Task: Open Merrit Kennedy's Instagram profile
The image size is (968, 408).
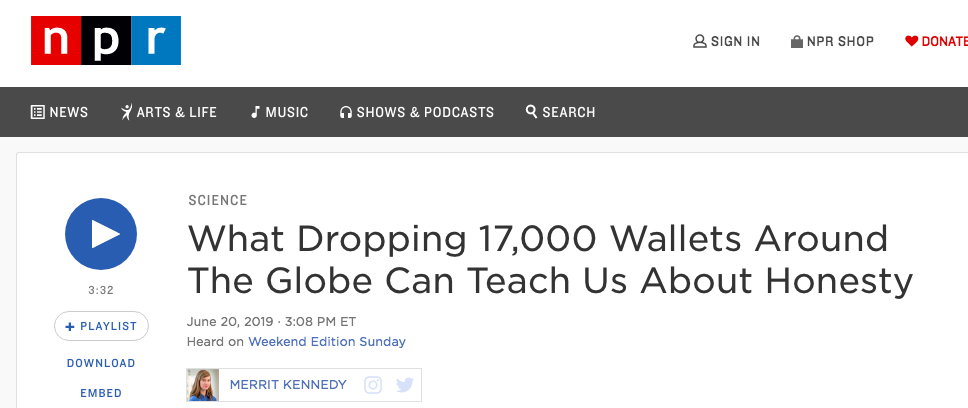Action: point(373,385)
